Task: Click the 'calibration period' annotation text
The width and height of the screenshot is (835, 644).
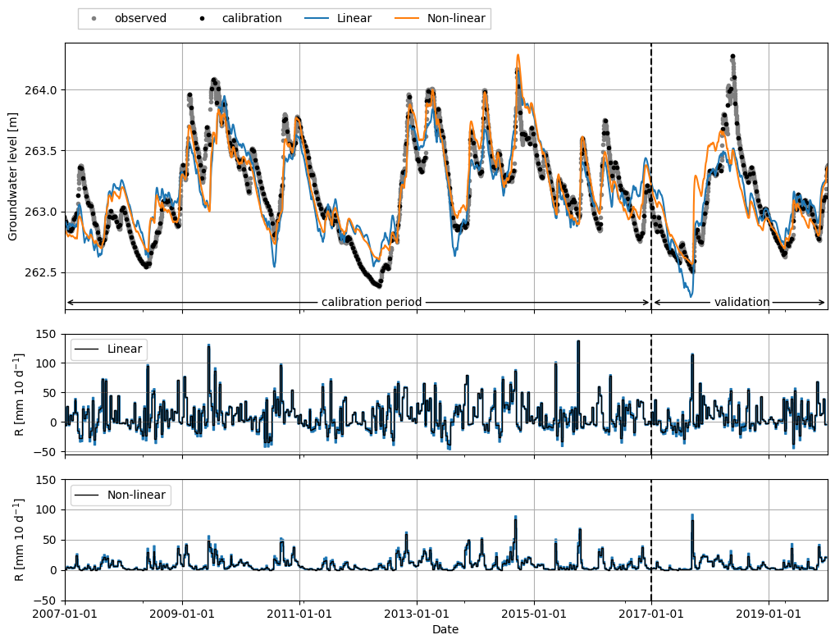Action: tap(372, 302)
